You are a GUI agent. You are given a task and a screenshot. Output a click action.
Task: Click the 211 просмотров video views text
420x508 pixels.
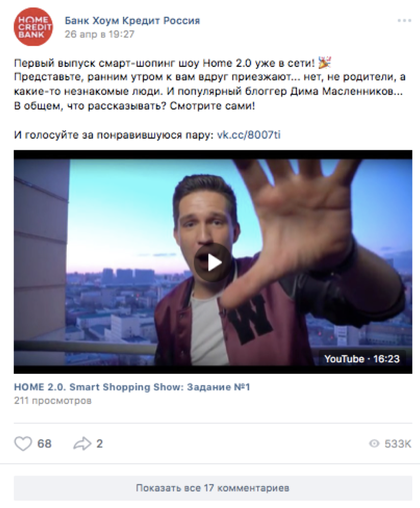pyautogui.click(x=53, y=401)
